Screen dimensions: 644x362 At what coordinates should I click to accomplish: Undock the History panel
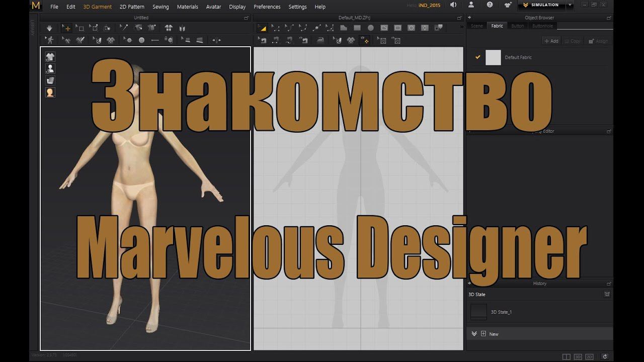click(x=609, y=284)
